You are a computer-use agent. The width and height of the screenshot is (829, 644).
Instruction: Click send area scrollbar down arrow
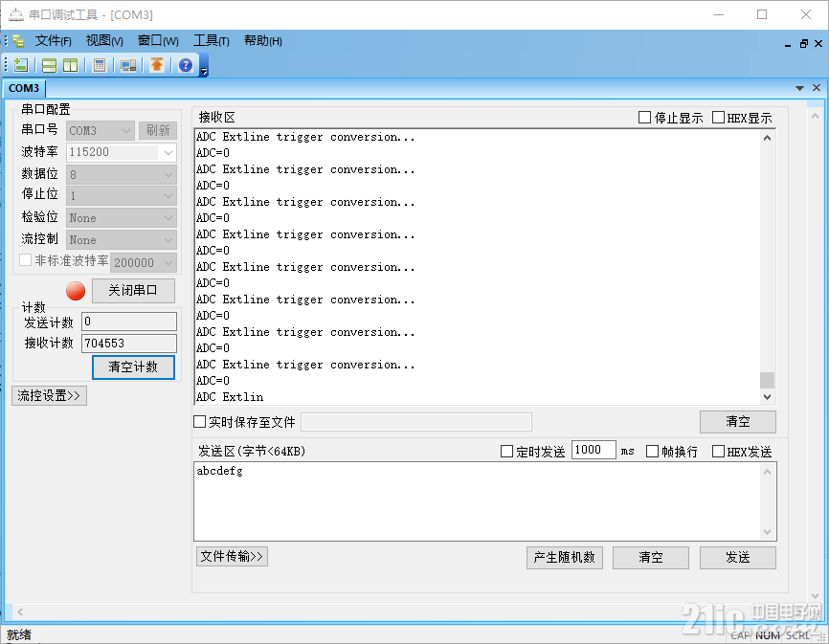(767, 532)
